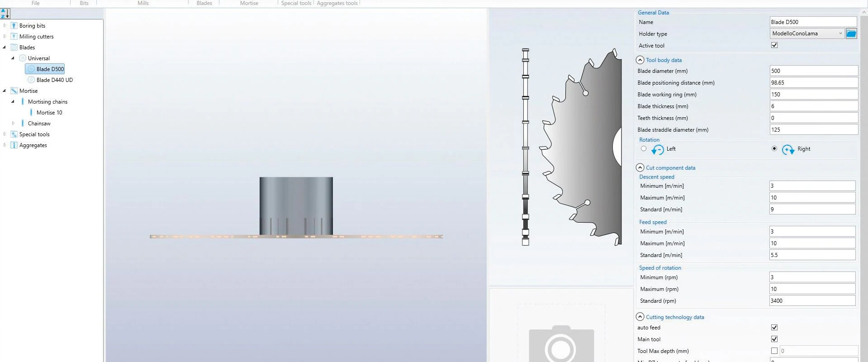Click the A-Z sort icon
868x362 pixels.
click(5, 14)
